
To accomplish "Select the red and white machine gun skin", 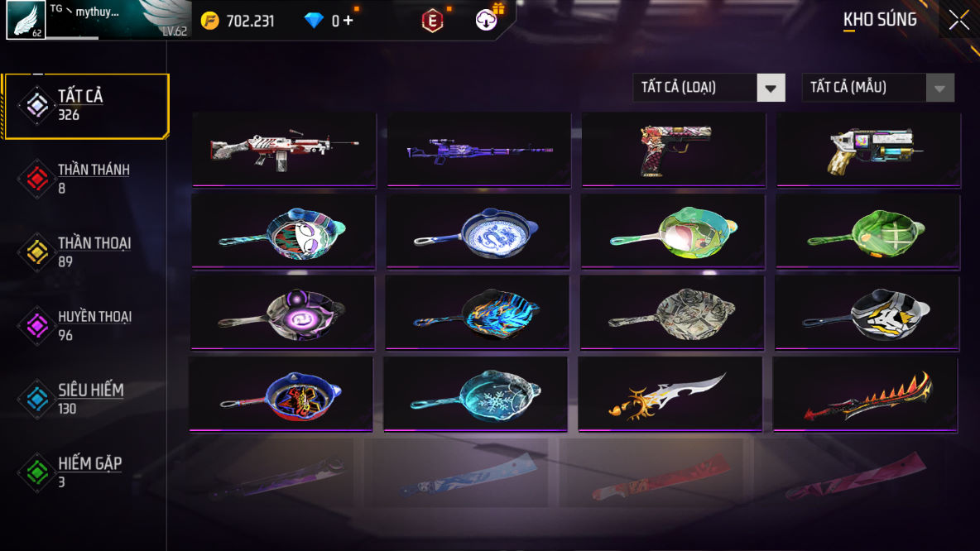I will [285, 150].
